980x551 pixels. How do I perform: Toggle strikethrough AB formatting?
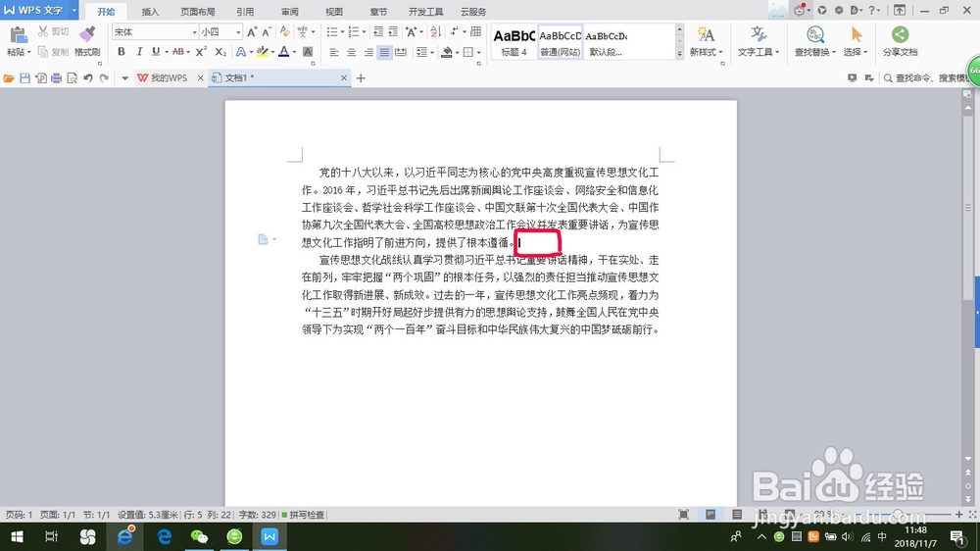click(178, 52)
